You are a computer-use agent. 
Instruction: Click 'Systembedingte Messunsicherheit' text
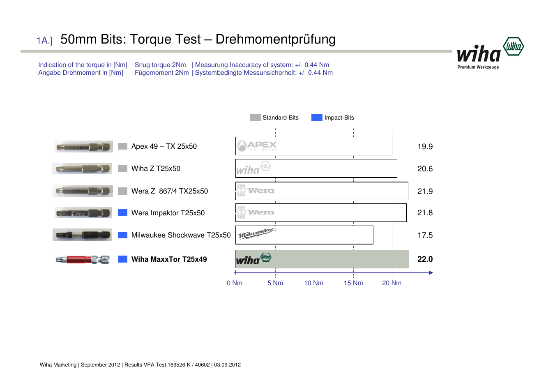(246, 73)
